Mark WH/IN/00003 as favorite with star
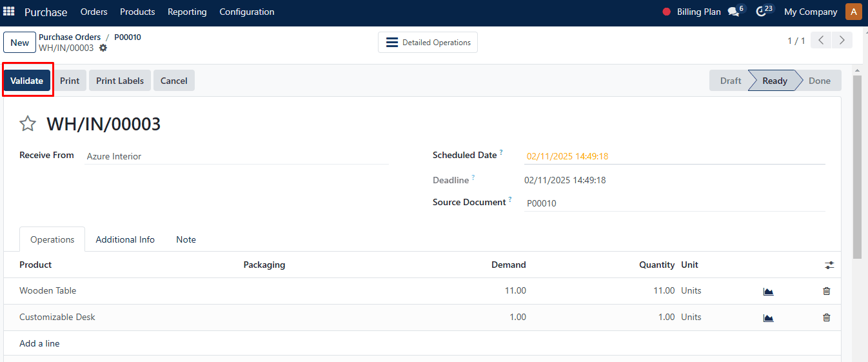868x362 pixels. tap(28, 124)
